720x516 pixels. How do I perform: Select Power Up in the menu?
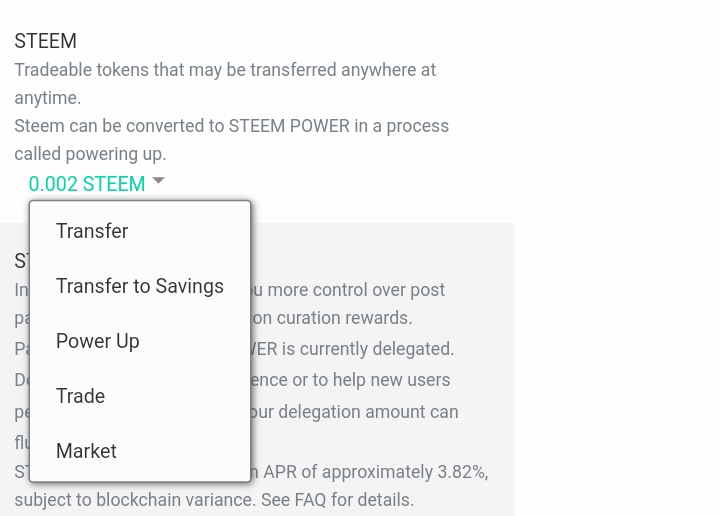[98, 341]
